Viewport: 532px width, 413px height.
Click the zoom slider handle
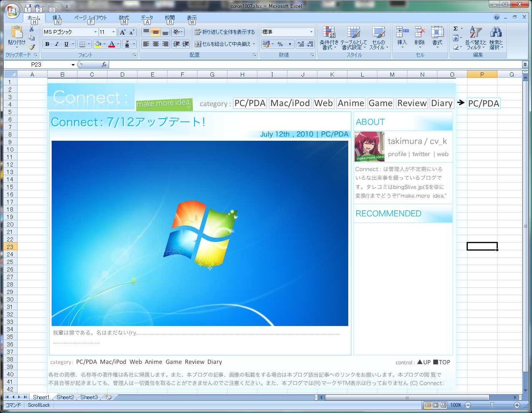point(492,405)
